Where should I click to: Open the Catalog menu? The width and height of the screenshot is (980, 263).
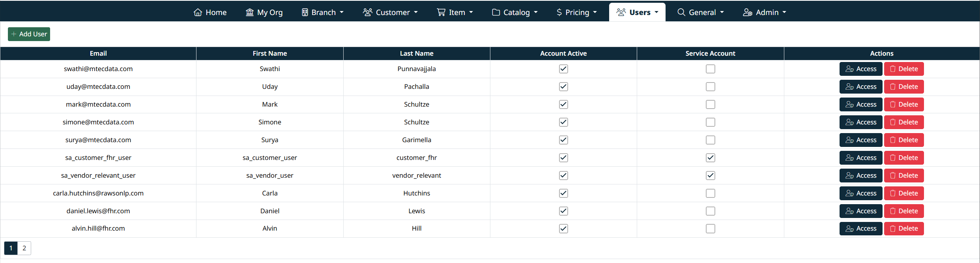pyautogui.click(x=514, y=12)
